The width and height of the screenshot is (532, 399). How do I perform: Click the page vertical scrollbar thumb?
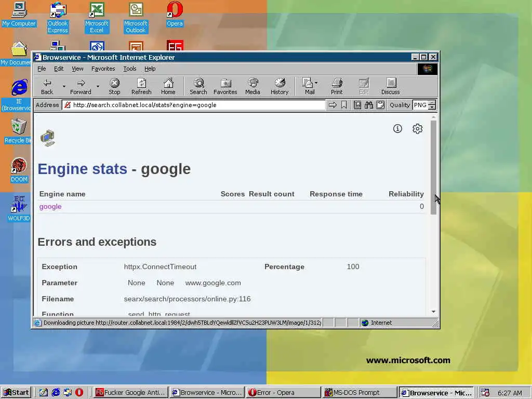point(433,167)
